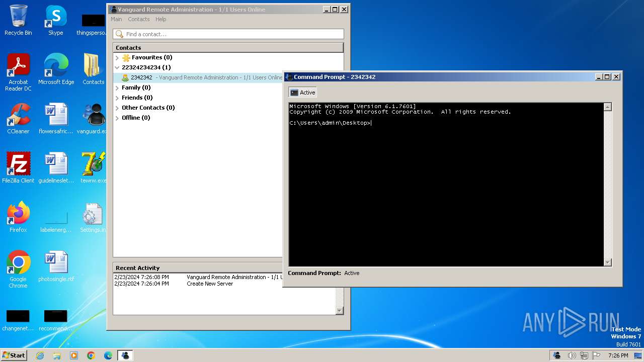
Task: Open Acrobat Reader DC desktop icon
Action: click(x=18, y=73)
